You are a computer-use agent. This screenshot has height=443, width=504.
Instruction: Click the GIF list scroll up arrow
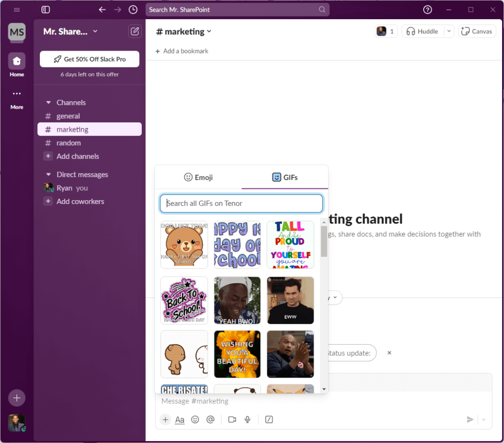[324, 222]
